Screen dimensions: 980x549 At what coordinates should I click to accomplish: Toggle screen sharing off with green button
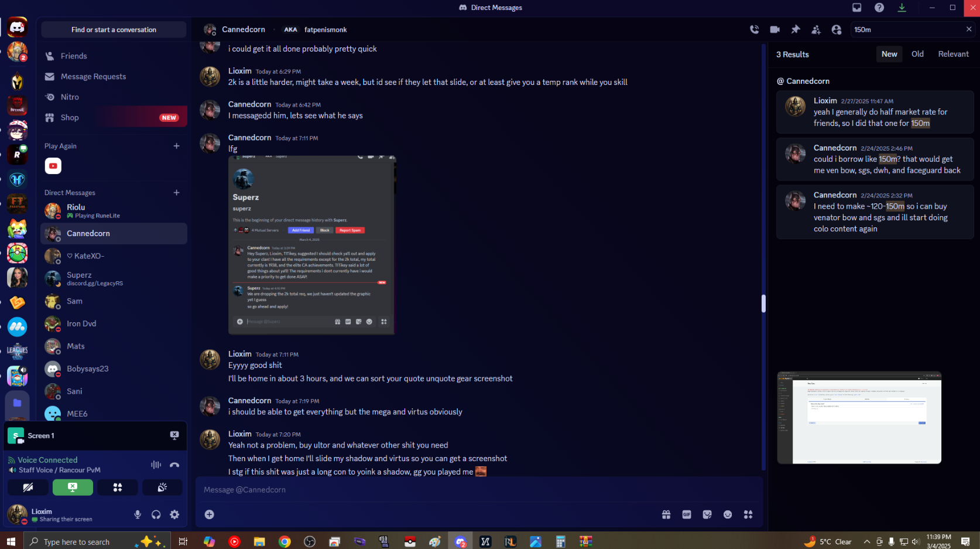click(73, 487)
